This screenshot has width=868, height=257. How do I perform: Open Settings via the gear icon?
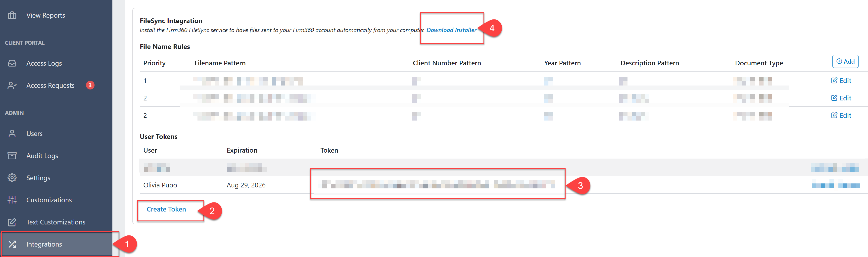[12, 177]
